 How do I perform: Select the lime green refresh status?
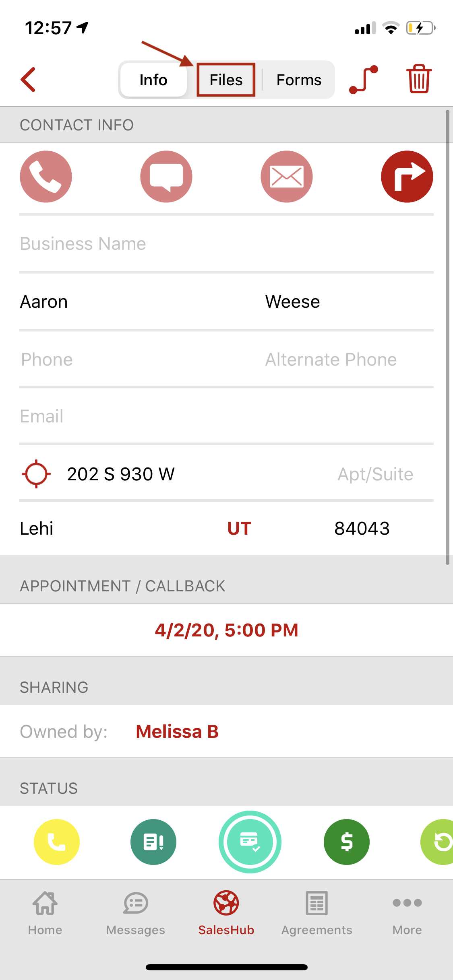point(437,842)
